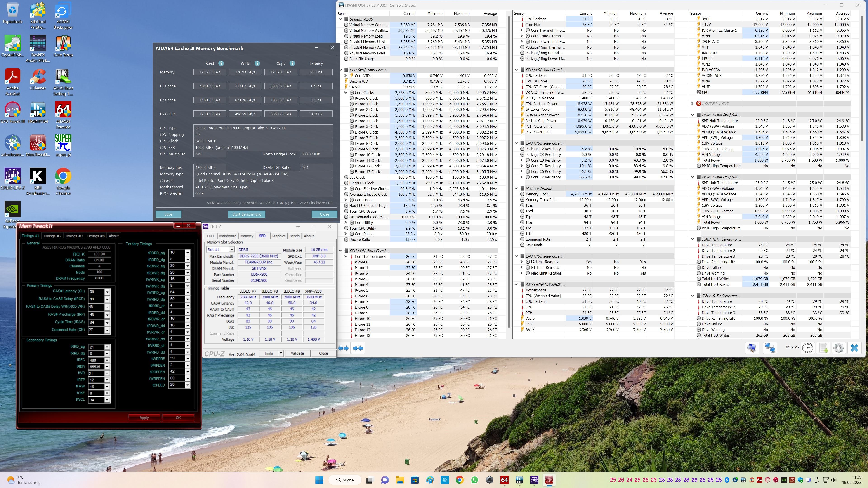Image resolution: width=868 pixels, height=488 pixels.
Task: Open CPU-Z Tools dropdown arrow
Action: 281,353
